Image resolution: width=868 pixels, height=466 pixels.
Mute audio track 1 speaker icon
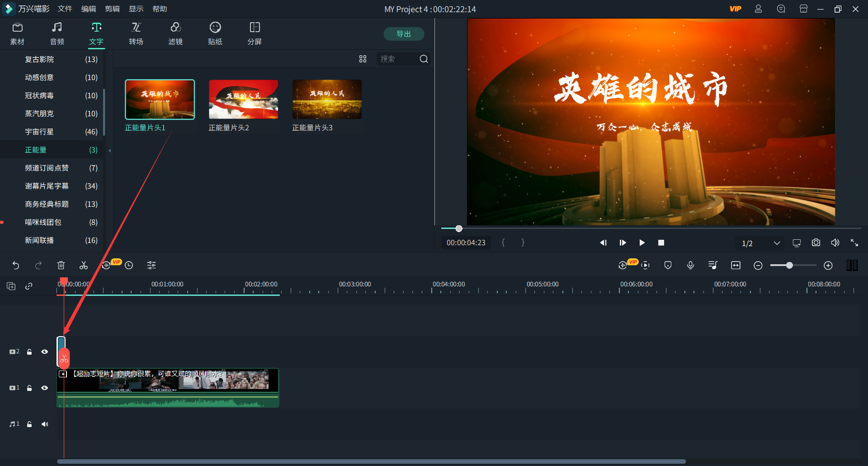tap(45, 424)
